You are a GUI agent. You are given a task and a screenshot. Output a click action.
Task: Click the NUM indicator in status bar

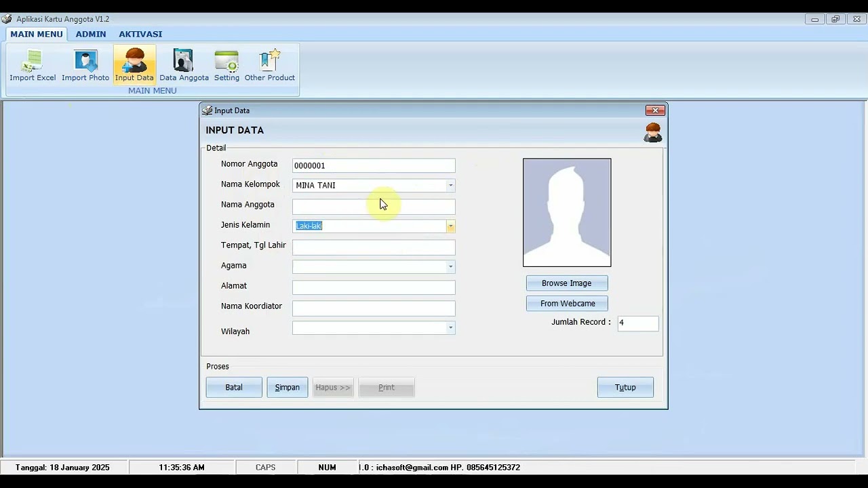(x=327, y=468)
